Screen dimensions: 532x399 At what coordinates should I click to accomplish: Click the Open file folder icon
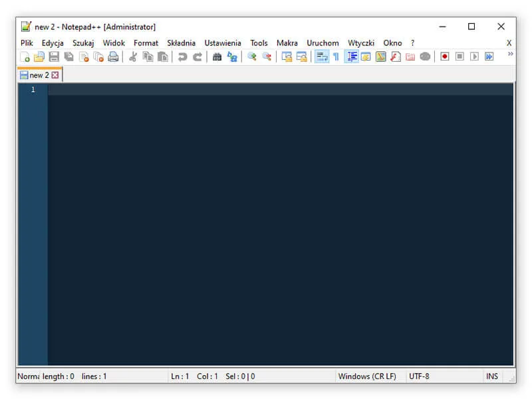[x=39, y=57]
